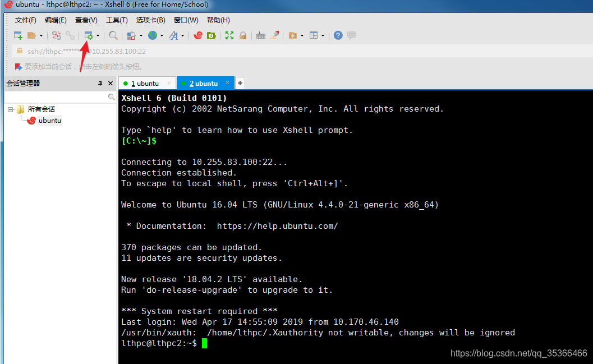Viewport: 593px width, 364px height.
Task: Expand the globe encoding dropdown arrow
Action: (162, 35)
